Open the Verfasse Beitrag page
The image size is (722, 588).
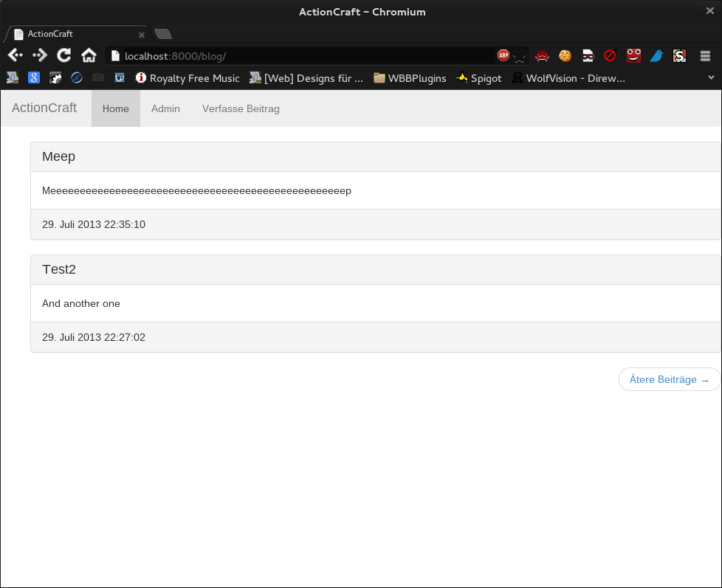click(241, 108)
